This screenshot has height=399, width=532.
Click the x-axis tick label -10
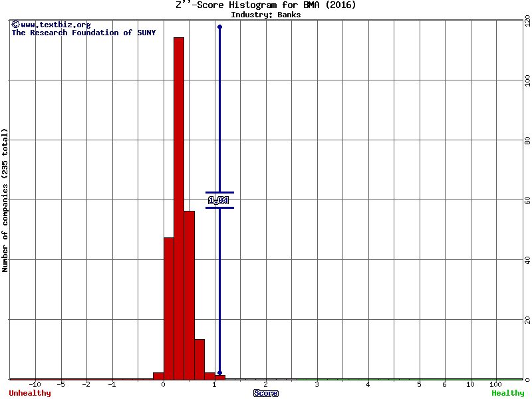[35, 384]
